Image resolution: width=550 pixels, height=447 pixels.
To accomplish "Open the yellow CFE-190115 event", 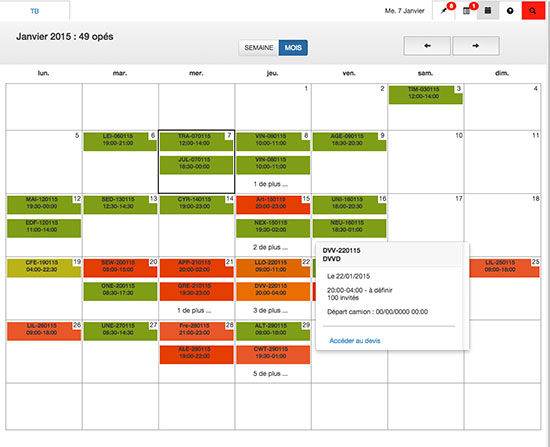I will tap(44, 268).
